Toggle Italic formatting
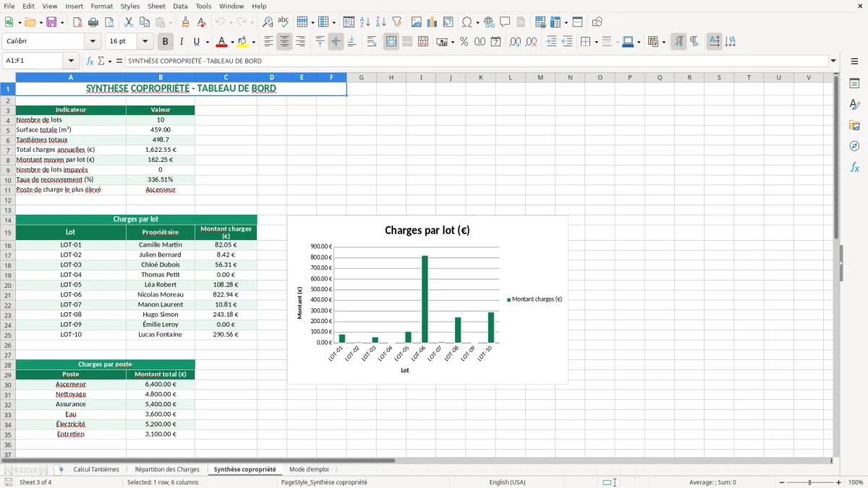The image size is (868, 488). click(x=182, y=42)
